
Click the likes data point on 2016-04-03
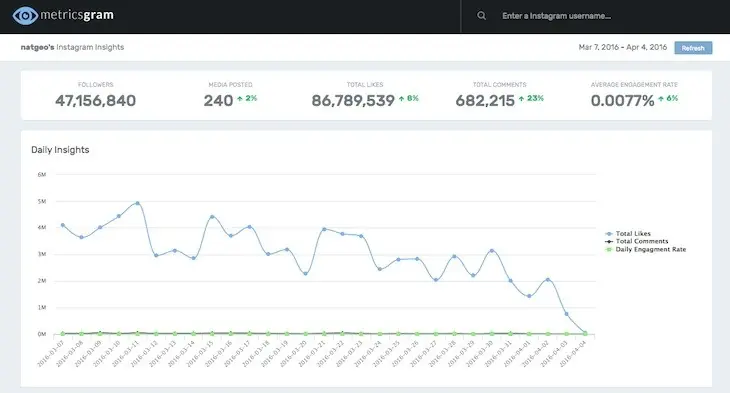click(x=567, y=314)
